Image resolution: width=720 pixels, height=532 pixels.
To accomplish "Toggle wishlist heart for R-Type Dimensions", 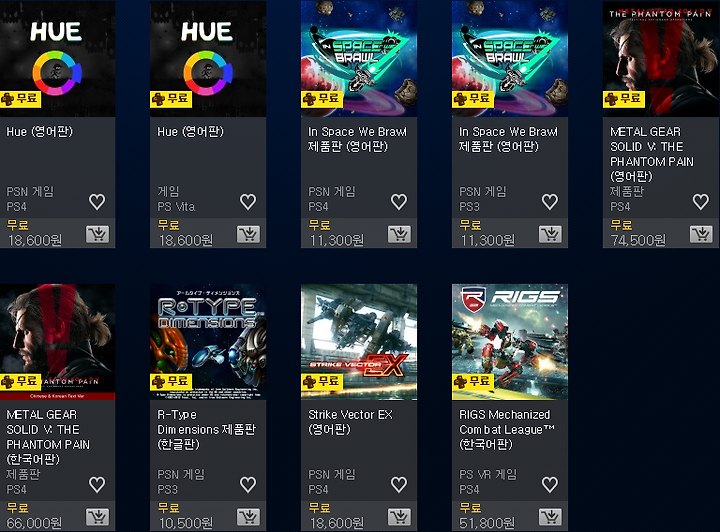I will pos(248,484).
